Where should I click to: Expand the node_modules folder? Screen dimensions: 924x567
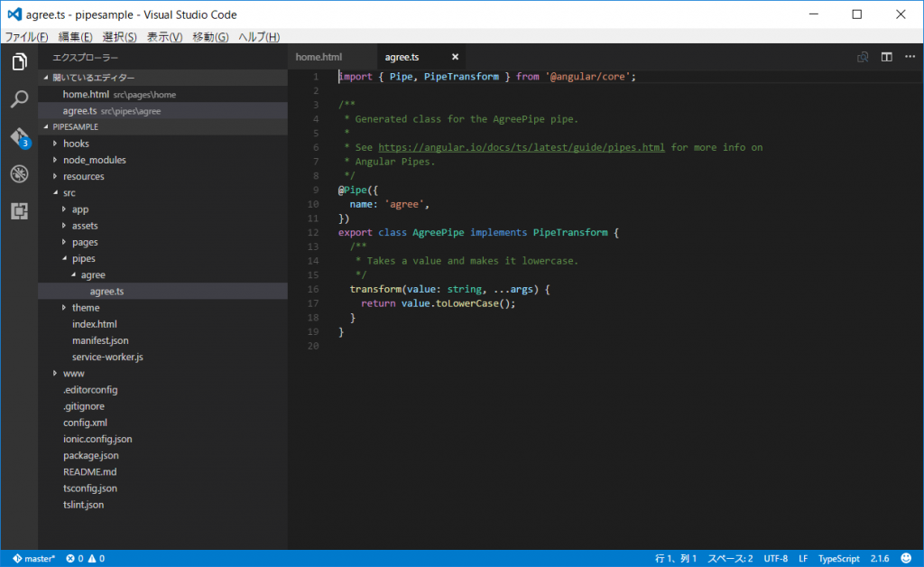coord(94,160)
